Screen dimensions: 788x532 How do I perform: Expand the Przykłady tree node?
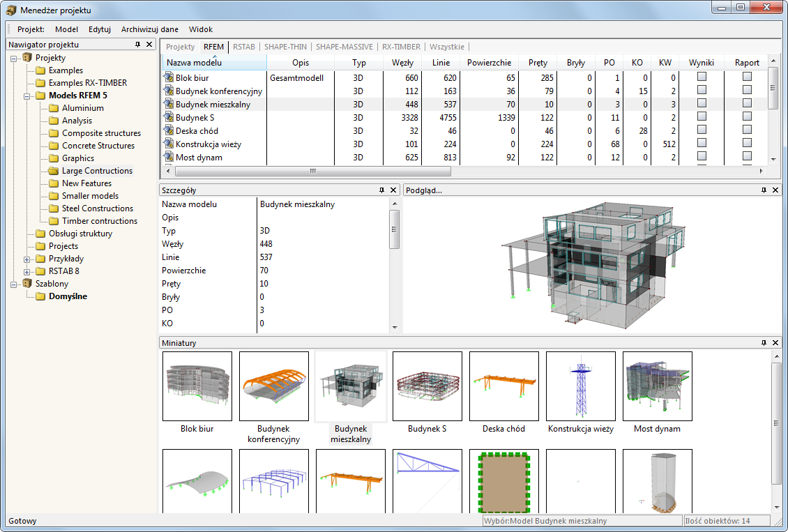(27, 259)
